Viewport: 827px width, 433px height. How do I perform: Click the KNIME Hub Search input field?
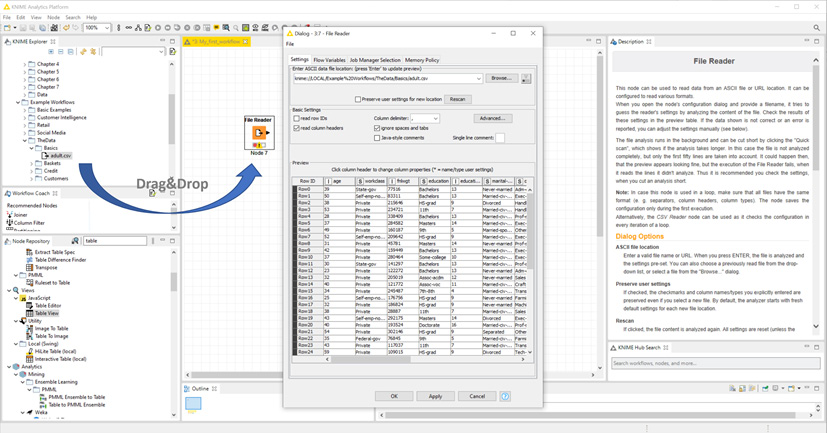[716, 363]
